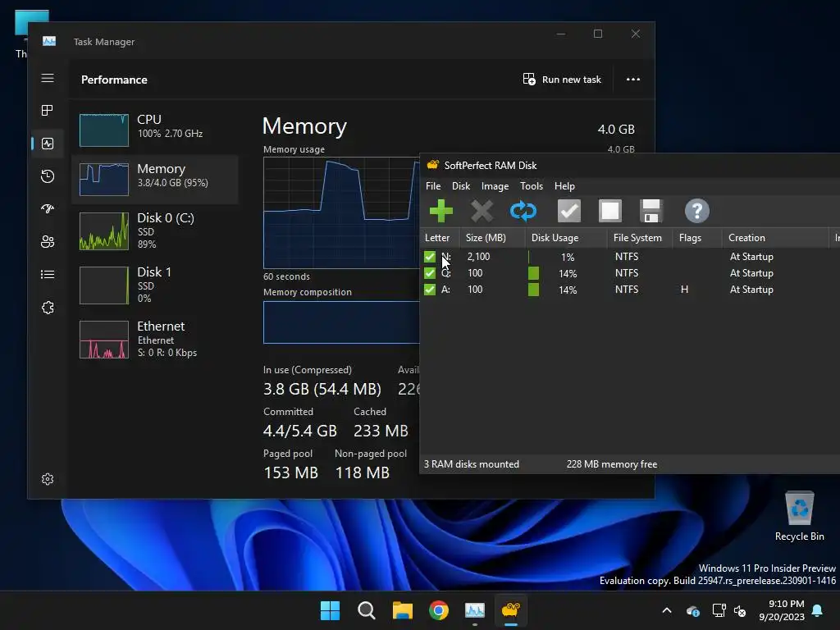The image size is (840, 630).
Task: Open disk properties checkmark toolbar icon
Action: 569,211
